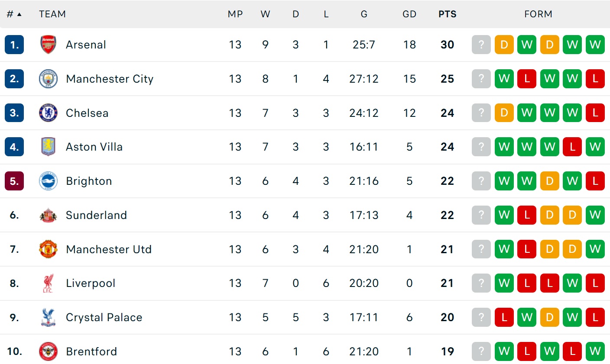The image size is (610, 364).
Task: Click the Liverpool club badge
Action: click(48, 283)
